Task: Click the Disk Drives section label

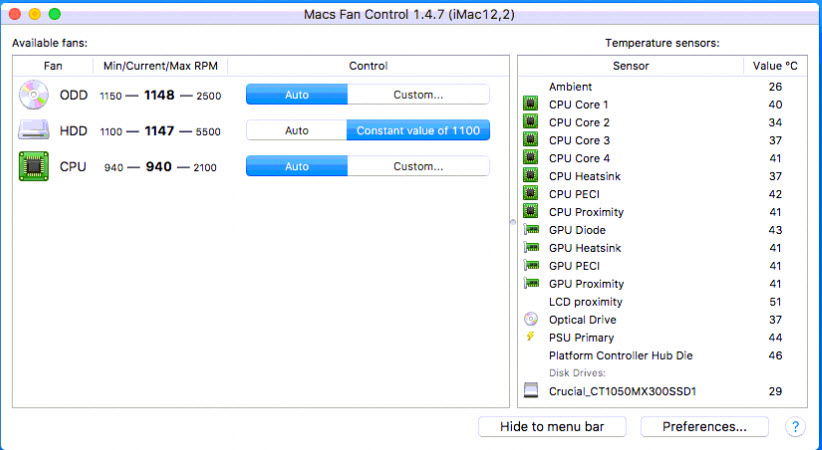Action: click(577, 373)
